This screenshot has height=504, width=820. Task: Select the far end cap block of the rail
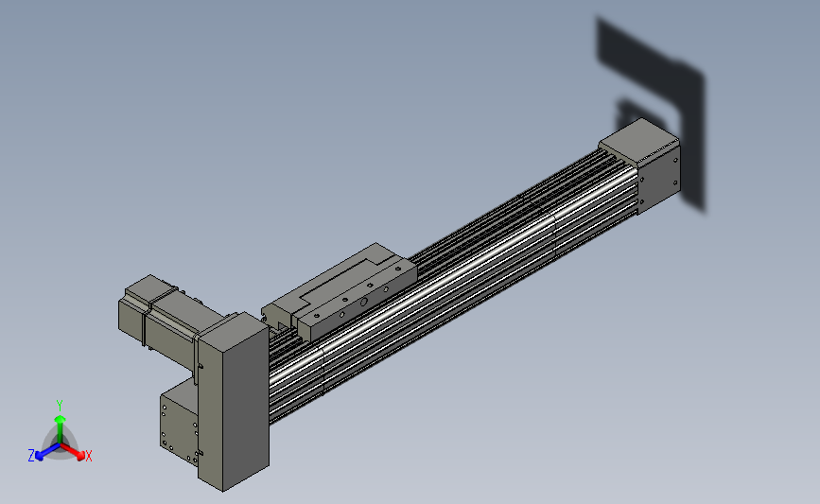(x=639, y=165)
